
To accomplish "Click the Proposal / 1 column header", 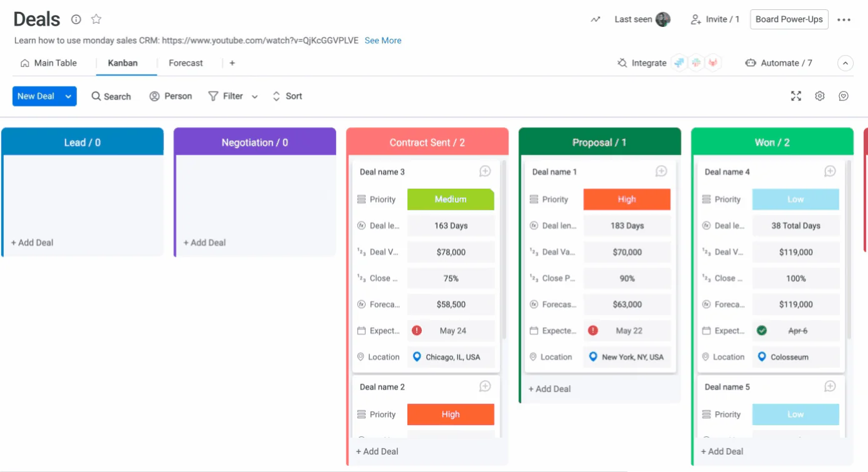I will (600, 142).
